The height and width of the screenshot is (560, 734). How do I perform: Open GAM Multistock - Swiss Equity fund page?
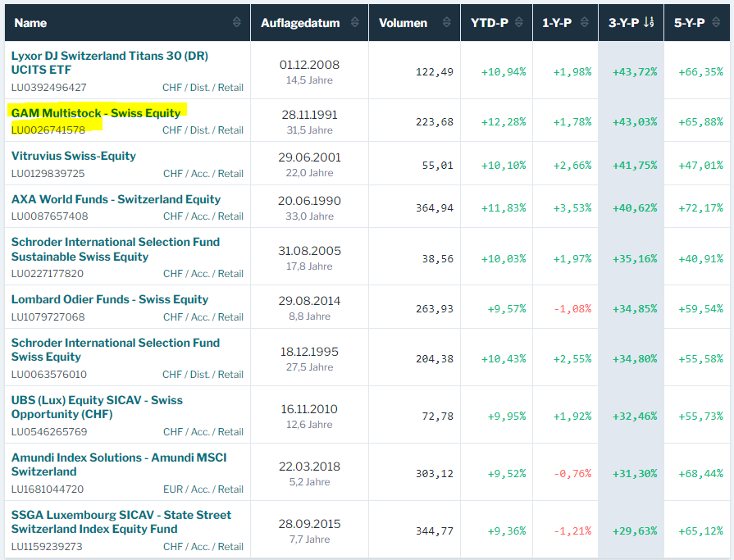(95, 112)
